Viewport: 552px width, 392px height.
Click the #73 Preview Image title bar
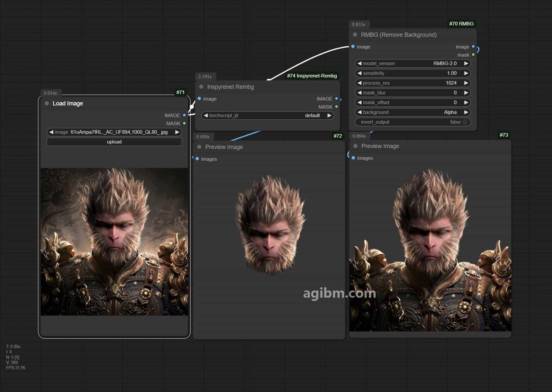click(x=430, y=146)
